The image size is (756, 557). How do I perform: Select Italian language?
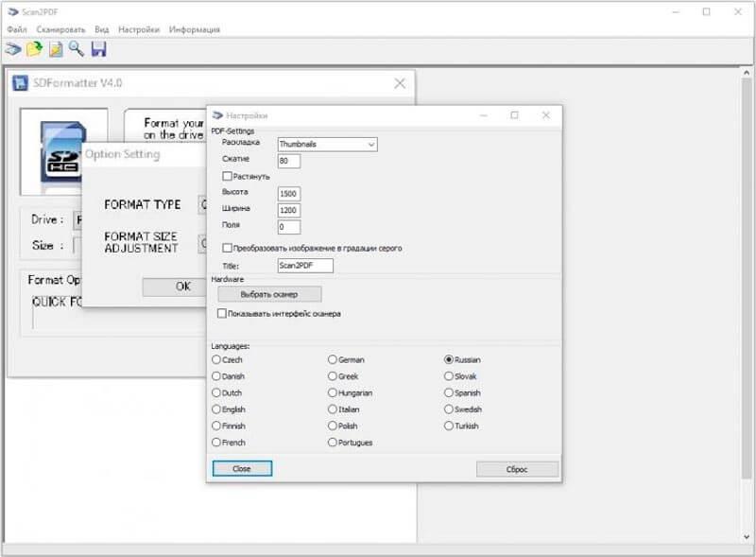(x=333, y=409)
